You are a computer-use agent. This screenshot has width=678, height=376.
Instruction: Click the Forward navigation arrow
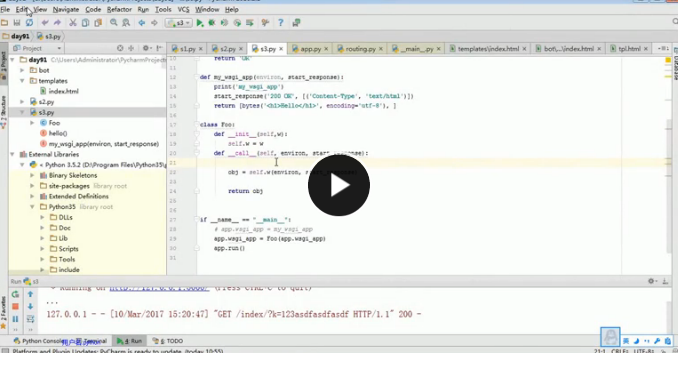point(154,22)
